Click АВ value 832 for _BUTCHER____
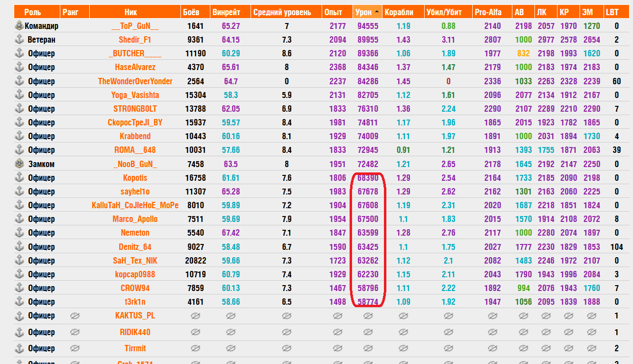 coord(523,54)
